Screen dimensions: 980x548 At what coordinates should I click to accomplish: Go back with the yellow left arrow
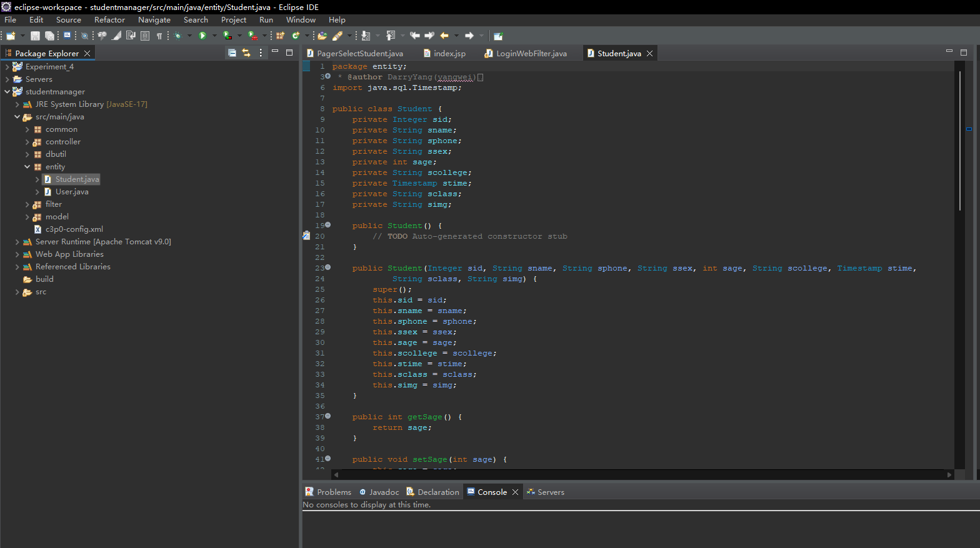tap(444, 36)
